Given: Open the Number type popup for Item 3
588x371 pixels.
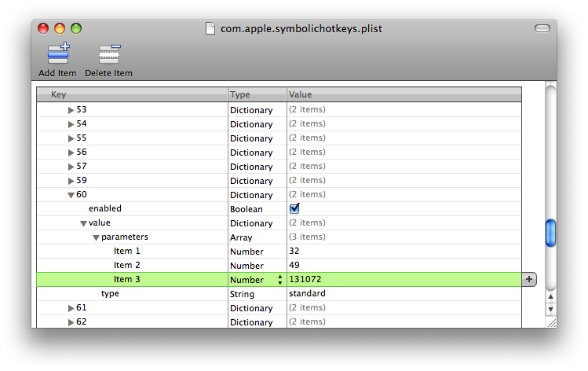Looking at the screenshot, I should pyautogui.click(x=280, y=279).
